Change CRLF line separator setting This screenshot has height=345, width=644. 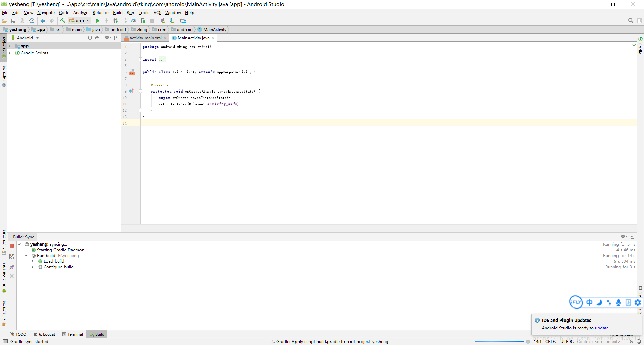click(551, 342)
